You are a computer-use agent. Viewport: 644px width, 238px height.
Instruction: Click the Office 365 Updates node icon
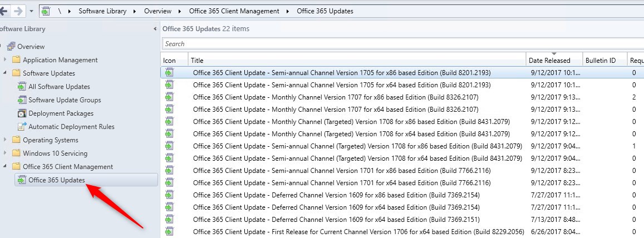(22, 180)
